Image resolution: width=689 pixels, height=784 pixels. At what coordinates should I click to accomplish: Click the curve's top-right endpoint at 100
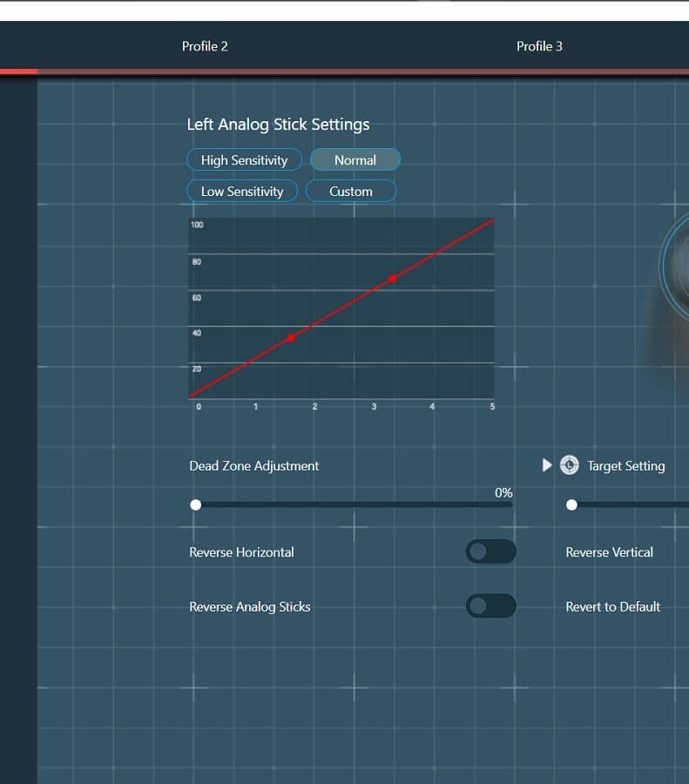click(493, 220)
